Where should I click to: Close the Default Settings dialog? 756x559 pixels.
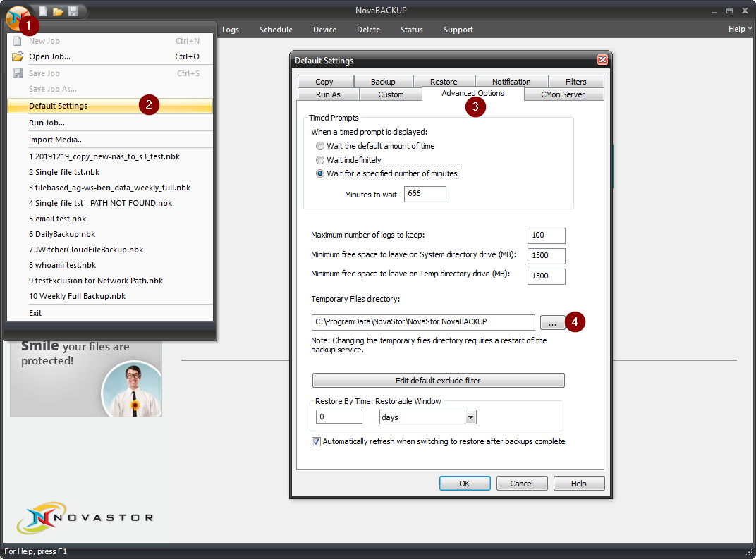(x=602, y=60)
